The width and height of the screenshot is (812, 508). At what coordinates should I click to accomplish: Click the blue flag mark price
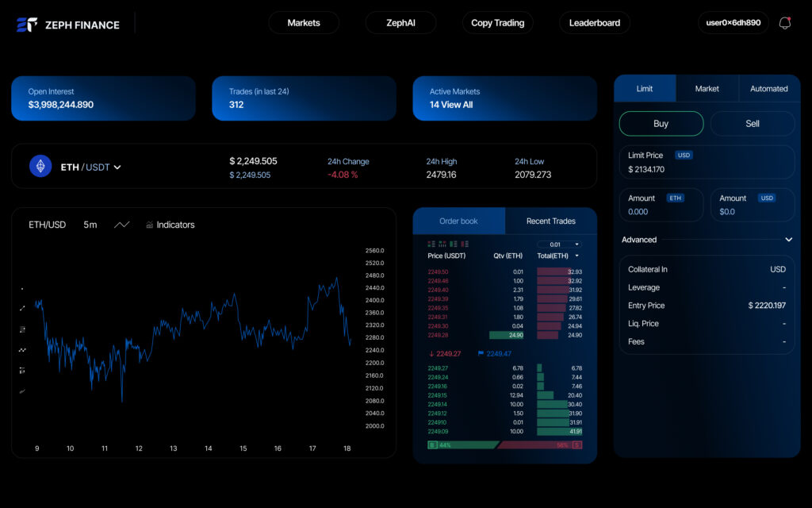[x=495, y=354]
